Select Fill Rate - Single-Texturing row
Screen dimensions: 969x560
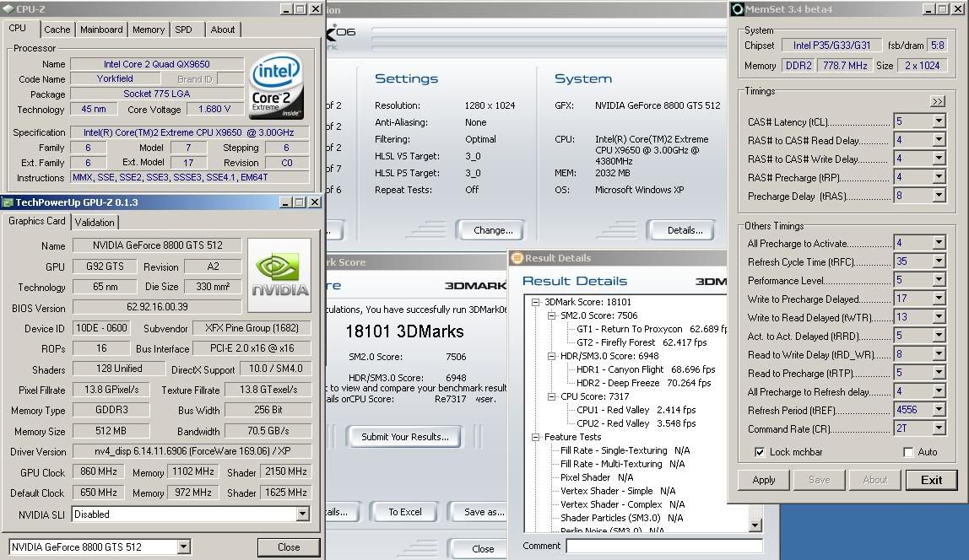[625, 450]
